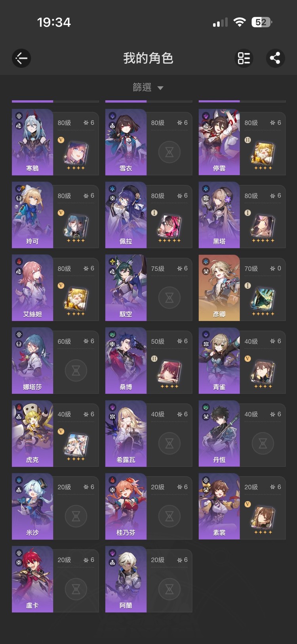The height and width of the screenshot is (644, 297).
Task: Select 黑塔 character portrait
Action: 219,215
